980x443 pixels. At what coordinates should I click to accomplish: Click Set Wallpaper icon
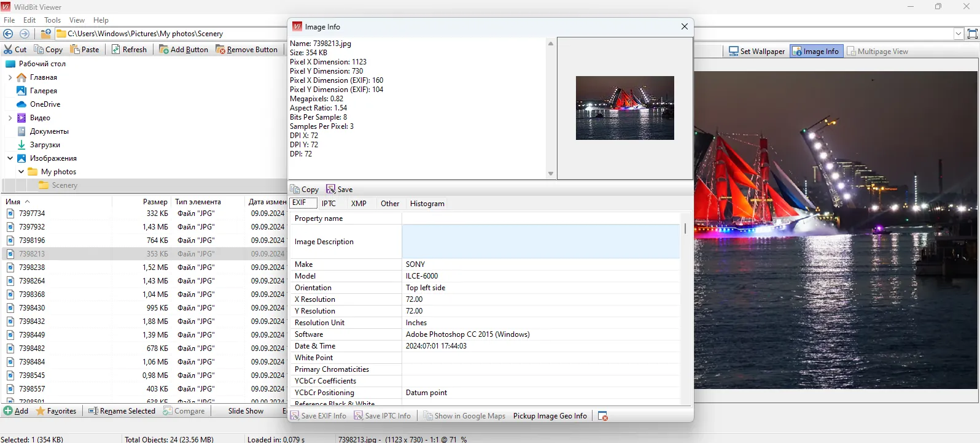click(733, 52)
